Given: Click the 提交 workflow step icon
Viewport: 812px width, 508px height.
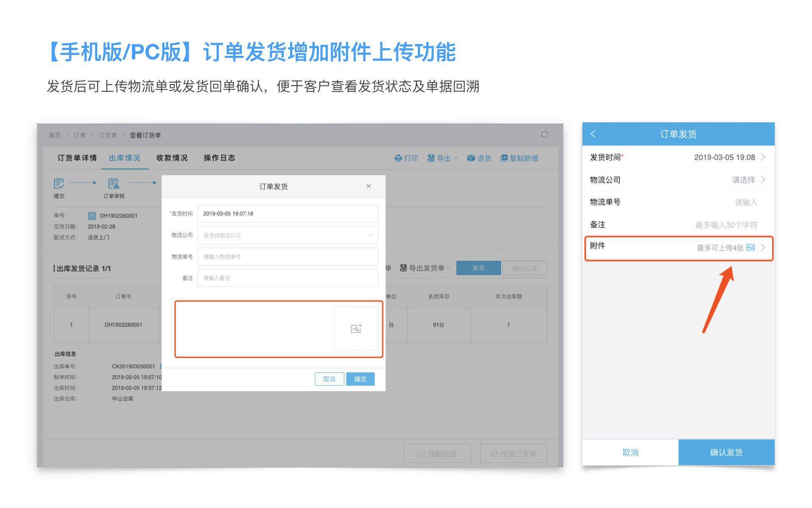Looking at the screenshot, I should click(x=59, y=183).
